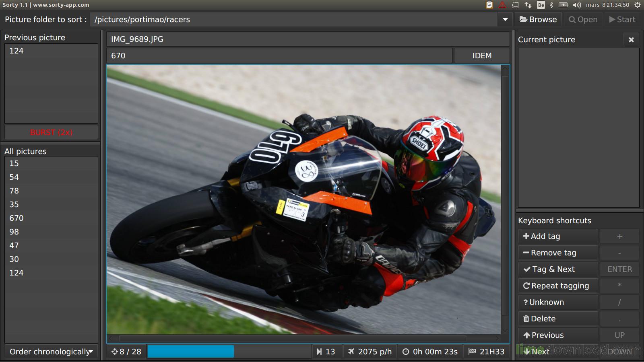Select tag 98 in All pictures list
This screenshot has height=362, width=644.
[14, 232]
